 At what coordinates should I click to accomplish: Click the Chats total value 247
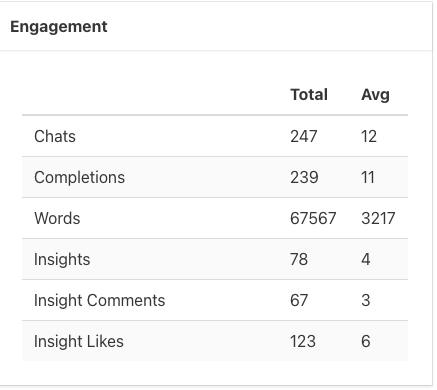[304, 136]
